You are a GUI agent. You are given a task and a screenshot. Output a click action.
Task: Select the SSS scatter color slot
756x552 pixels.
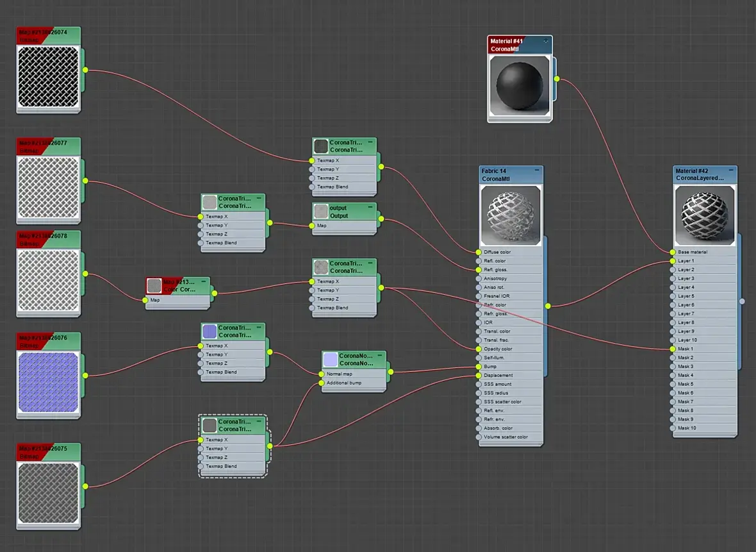(x=511, y=401)
